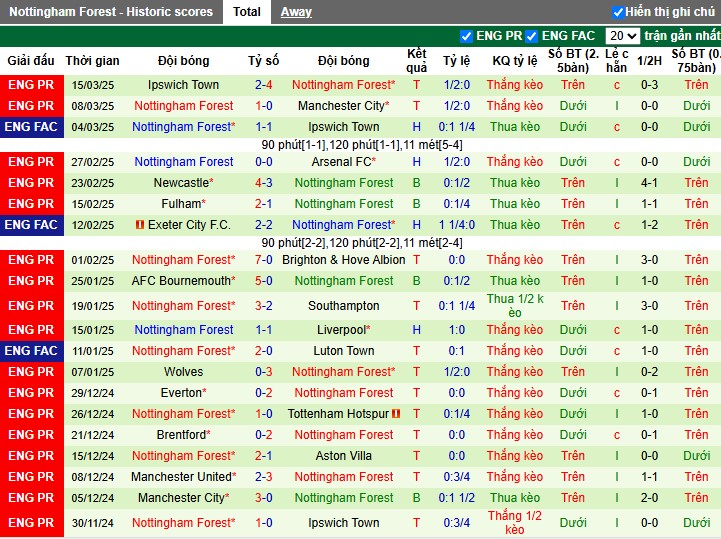Open Arsenal FC team link
Screen dimensions: 721x539
pyautogui.click(x=343, y=162)
